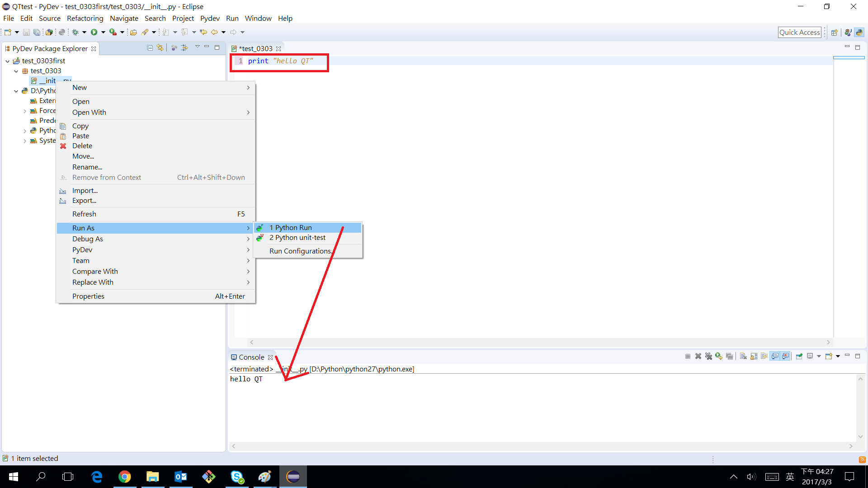868x488 pixels.
Task: Click the Back navigation arrow icon
Action: (x=214, y=32)
